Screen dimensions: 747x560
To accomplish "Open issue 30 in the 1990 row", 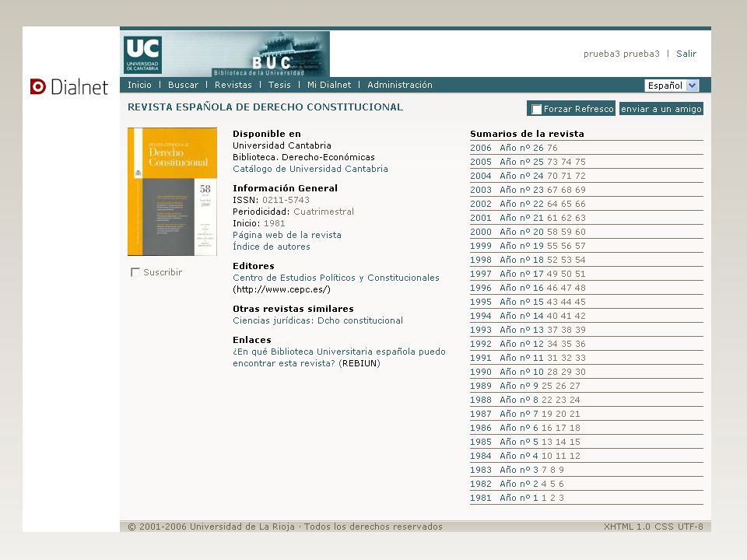I will coord(580,372).
